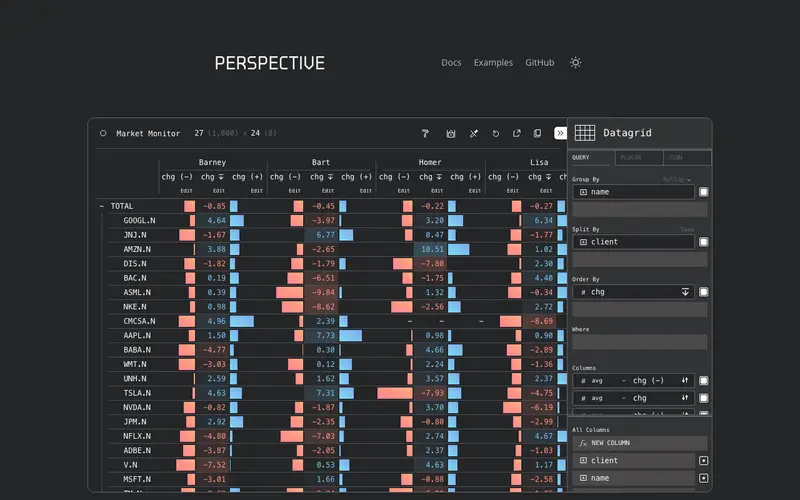The width and height of the screenshot is (800, 500).
Task: Click the type icon of client in All Columns
Action: pos(583,461)
